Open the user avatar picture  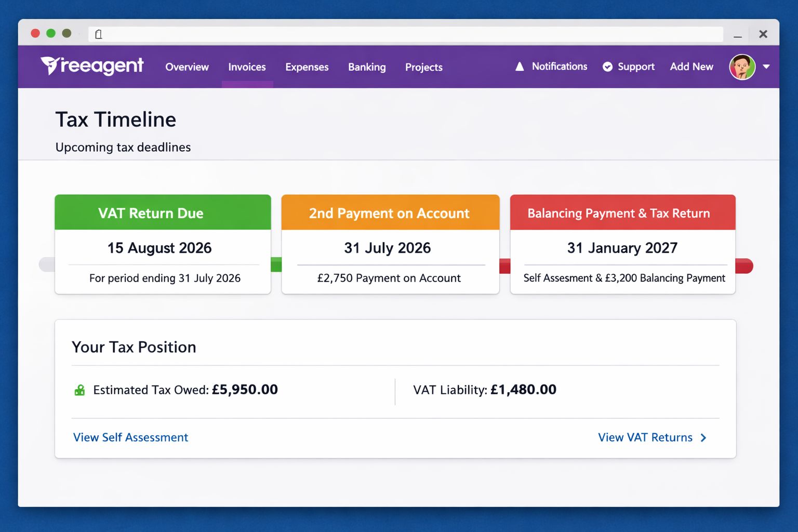coord(742,66)
